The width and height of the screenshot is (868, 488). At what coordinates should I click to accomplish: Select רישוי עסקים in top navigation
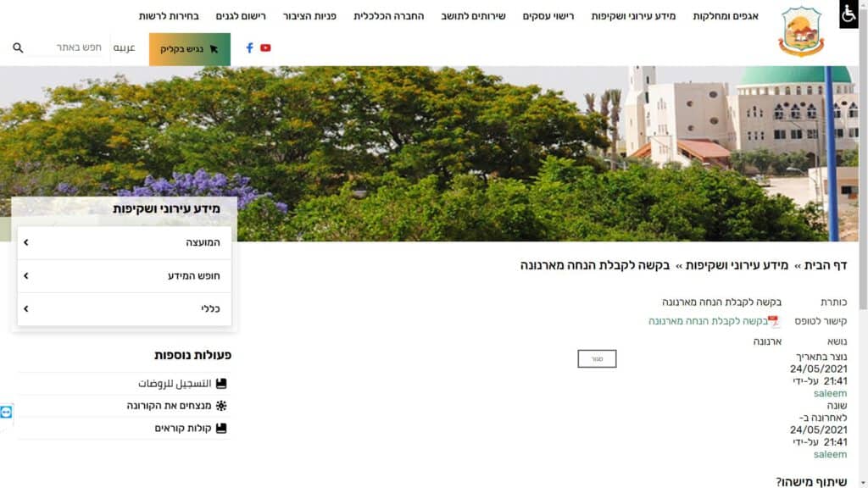click(548, 16)
